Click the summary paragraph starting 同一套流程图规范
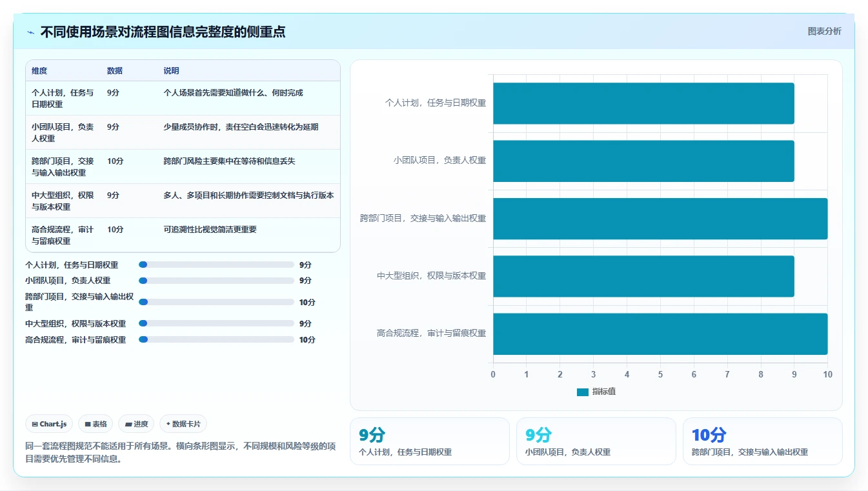The height and width of the screenshot is (491, 868). click(x=180, y=453)
